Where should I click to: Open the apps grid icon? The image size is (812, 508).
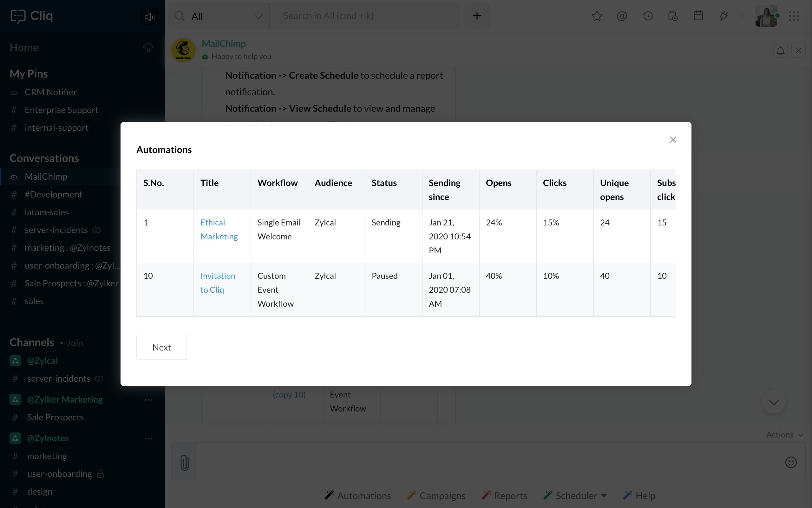794,16
